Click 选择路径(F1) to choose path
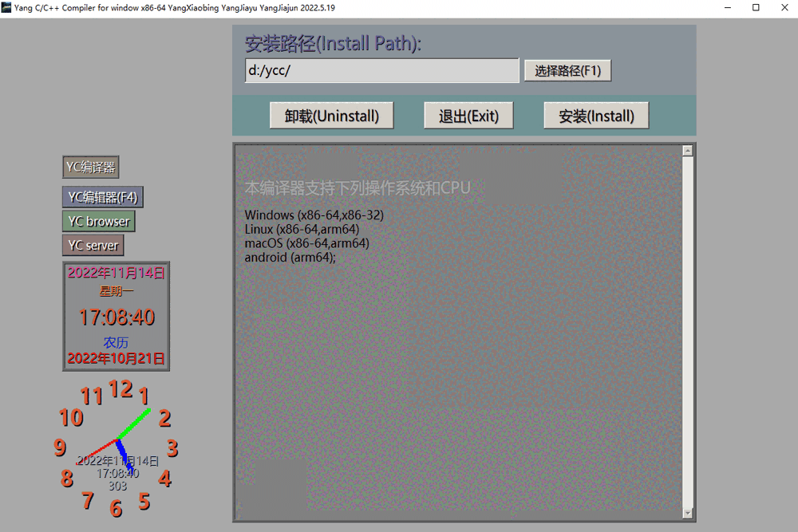The width and height of the screenshot is (798, 532). [568, 71]
